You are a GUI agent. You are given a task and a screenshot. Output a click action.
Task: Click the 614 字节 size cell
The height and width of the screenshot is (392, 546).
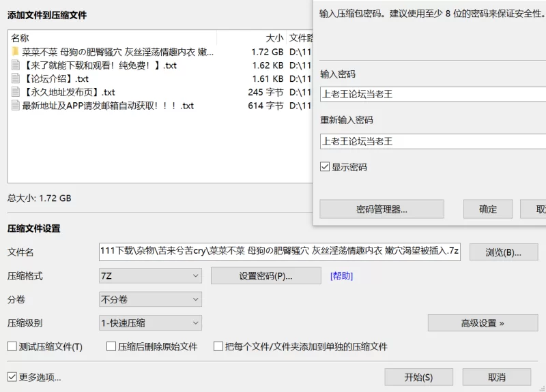[x=265, y=106]
